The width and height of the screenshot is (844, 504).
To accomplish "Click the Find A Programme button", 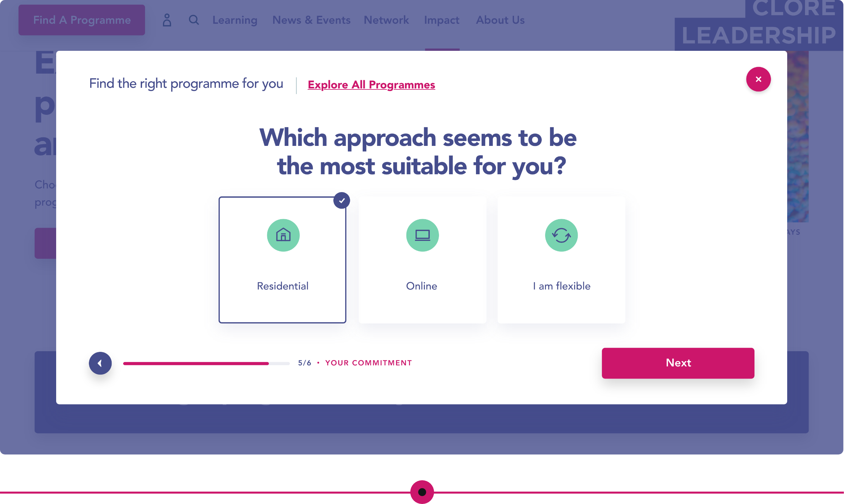I will tap(82, 20).
